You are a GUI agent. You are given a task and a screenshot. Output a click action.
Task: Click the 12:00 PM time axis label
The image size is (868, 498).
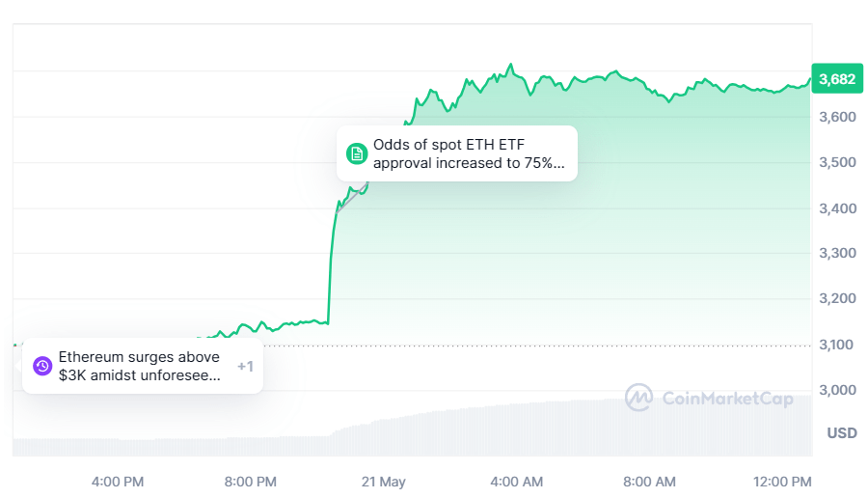pos(782,482)
